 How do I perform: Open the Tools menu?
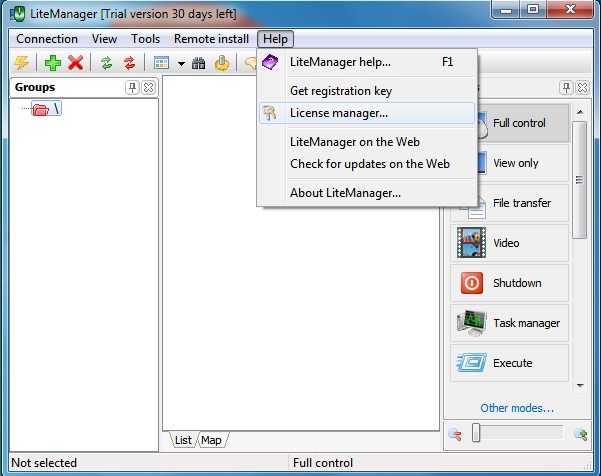(x=145, y=39)
